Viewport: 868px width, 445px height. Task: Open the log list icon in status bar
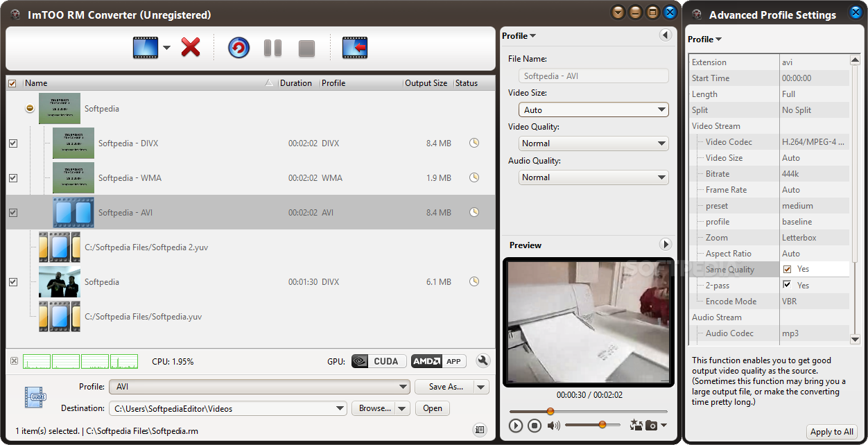(x=479, y=430)
